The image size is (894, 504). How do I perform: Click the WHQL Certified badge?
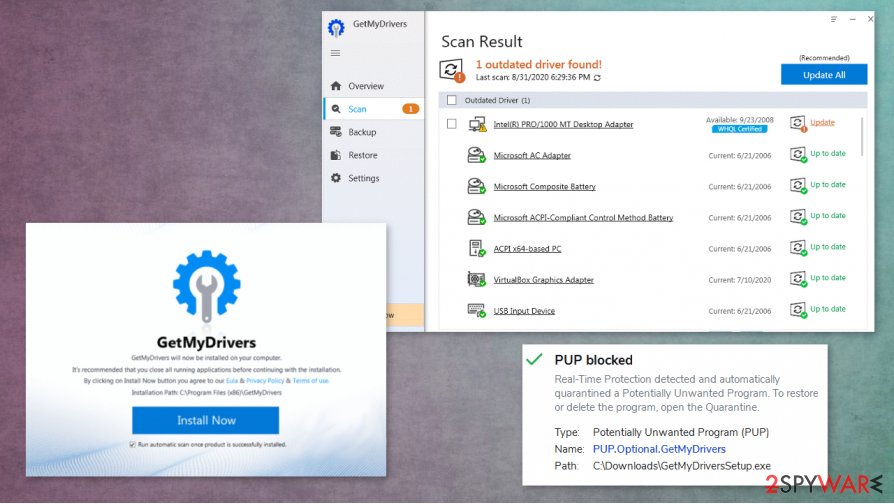(x=739, y=129)
